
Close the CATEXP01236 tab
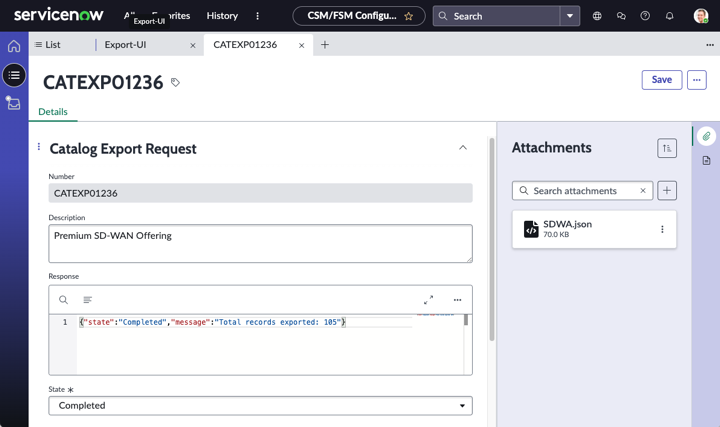[302, 45]
